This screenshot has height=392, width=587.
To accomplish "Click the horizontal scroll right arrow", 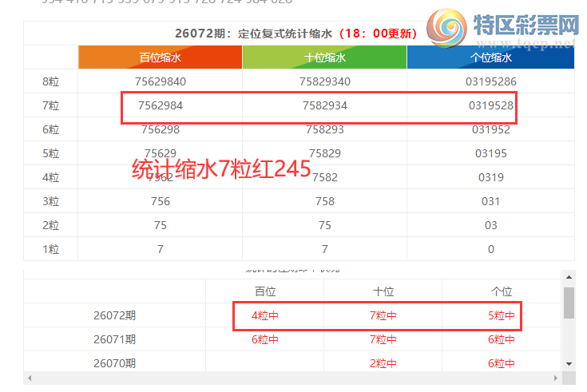I will (558, 377).
